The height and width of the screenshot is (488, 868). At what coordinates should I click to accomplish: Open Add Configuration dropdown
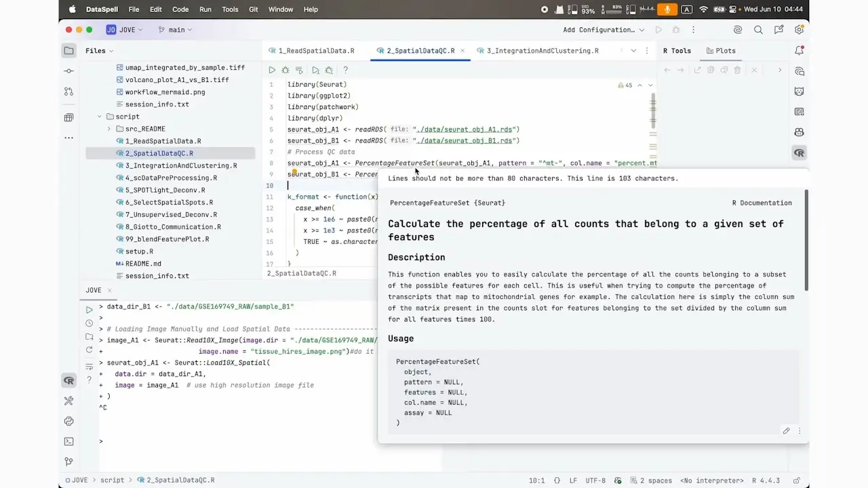[604, 30]
